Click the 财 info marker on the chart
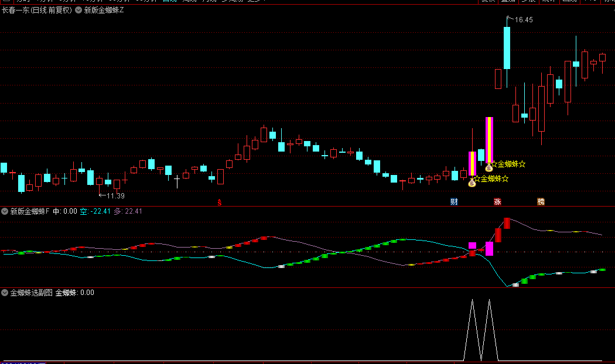The width and height of the screenshot is (615, 364). [x=454, y=202]
